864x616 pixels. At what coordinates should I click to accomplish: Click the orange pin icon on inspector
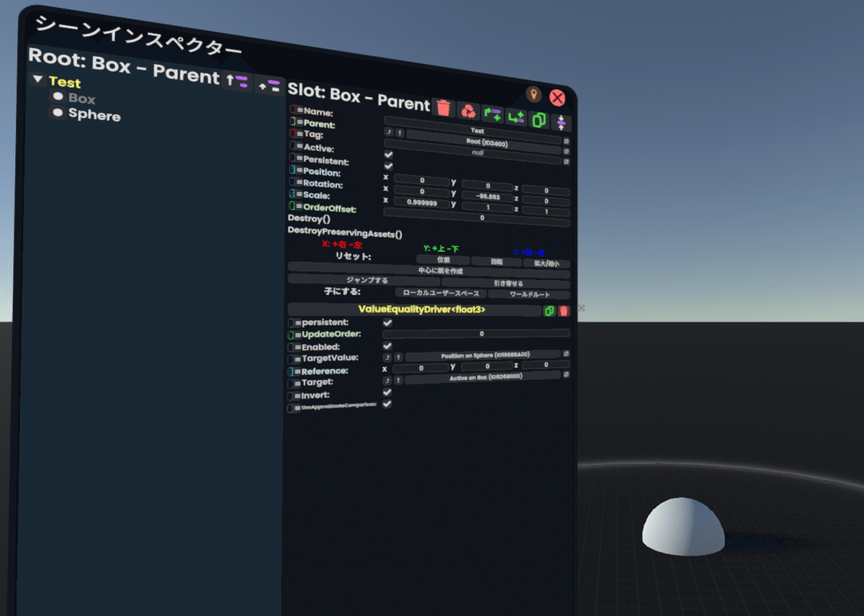[534, 94]
